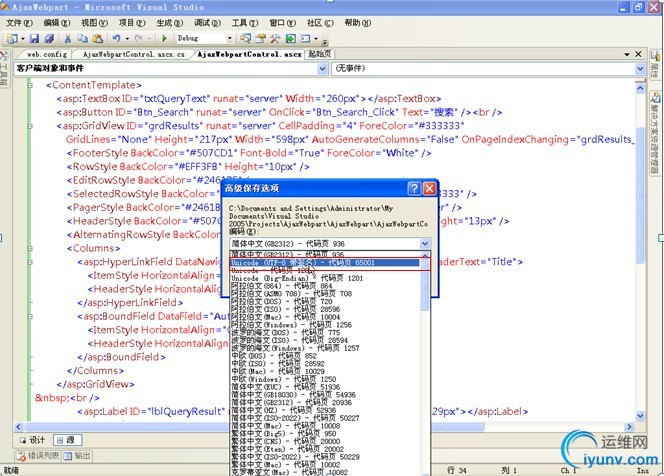
Task: Open the New Project icon dropdown arrow
Action: [22, 39]
